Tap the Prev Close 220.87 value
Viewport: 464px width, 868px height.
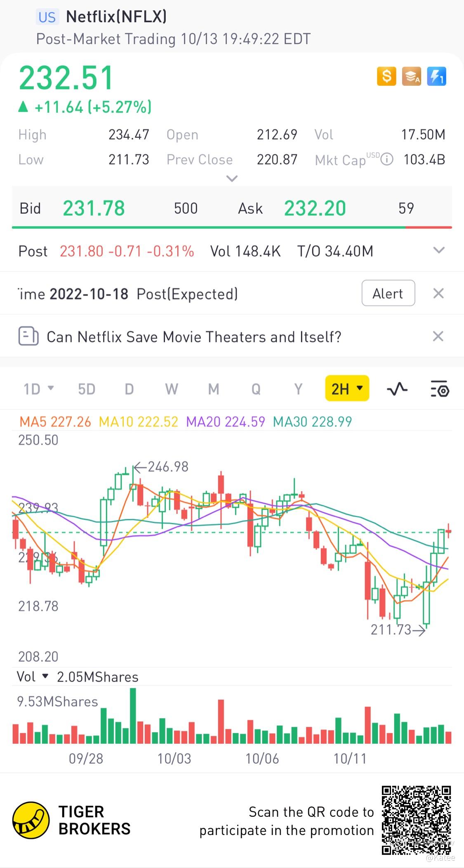pyautogui.click(x=277, y=159)
